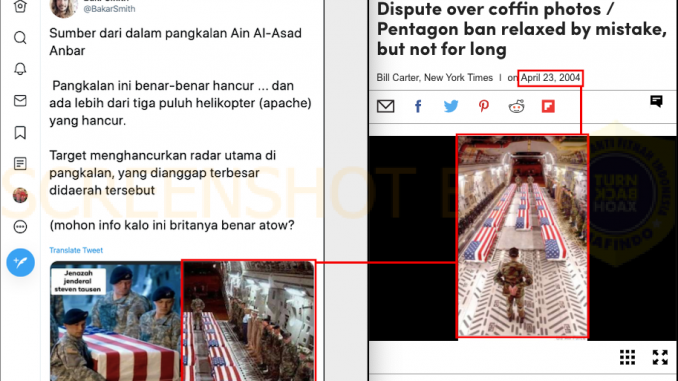678x381 pixels.
Task: Open the tweet author's profile picture
Action: [63, 8]
